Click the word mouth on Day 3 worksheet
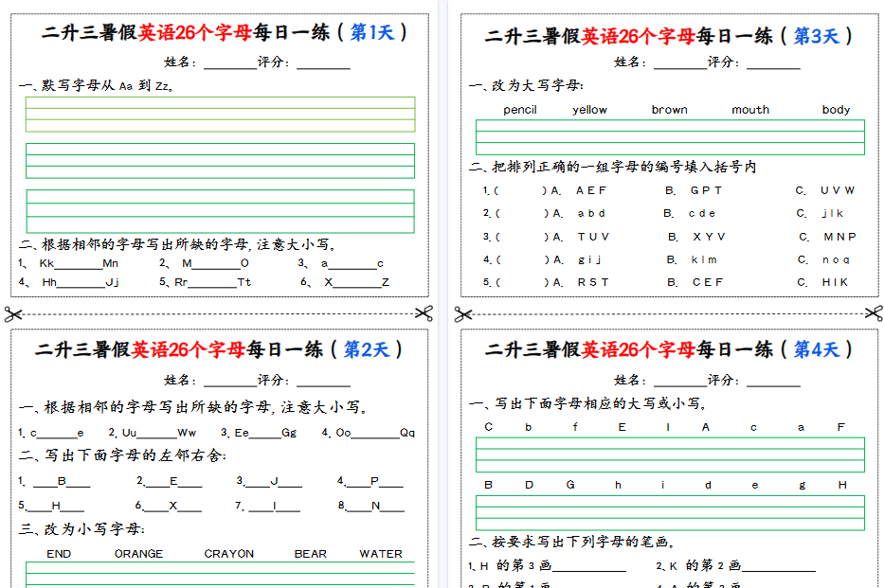 [x=749, y=109]
